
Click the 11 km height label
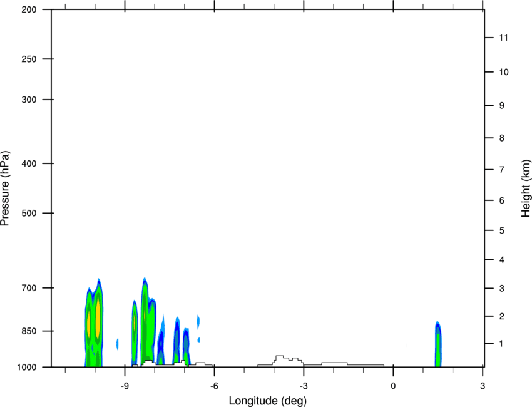point(503,38)
